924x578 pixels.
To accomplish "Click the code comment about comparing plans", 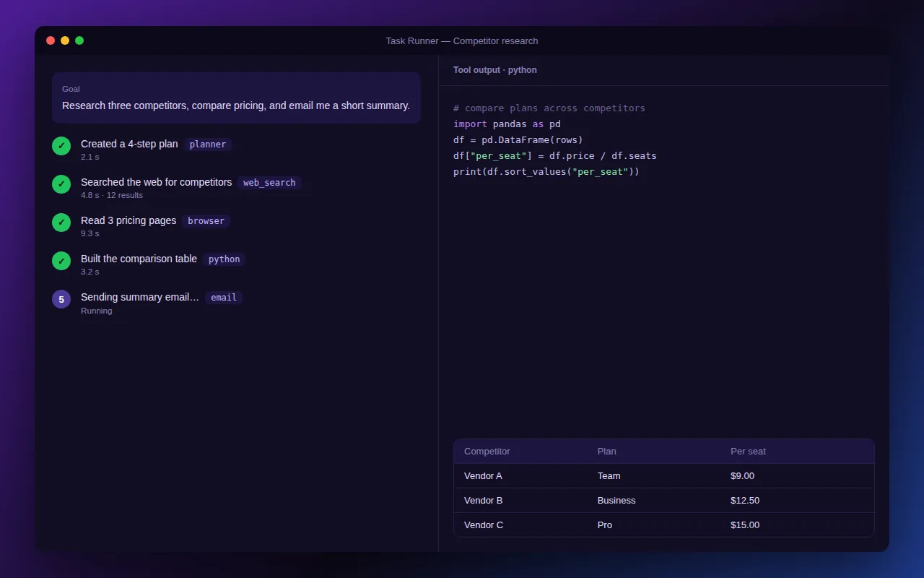I will [x=549, y=108].
